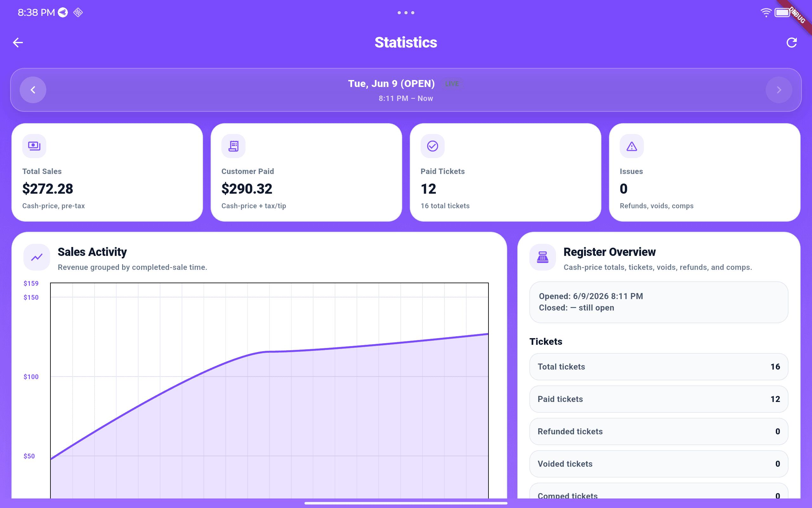The width and height of the screenshot is (812, 508).
Task: Click the $100 axis label
Action: tap(31, 377)
